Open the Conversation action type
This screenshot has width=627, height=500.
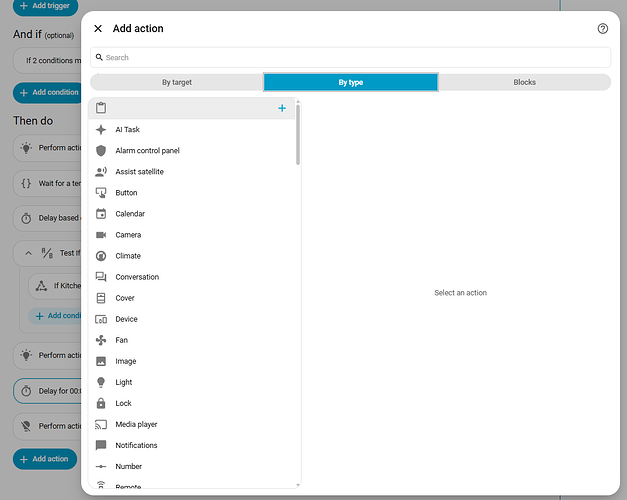click(192, 277)
